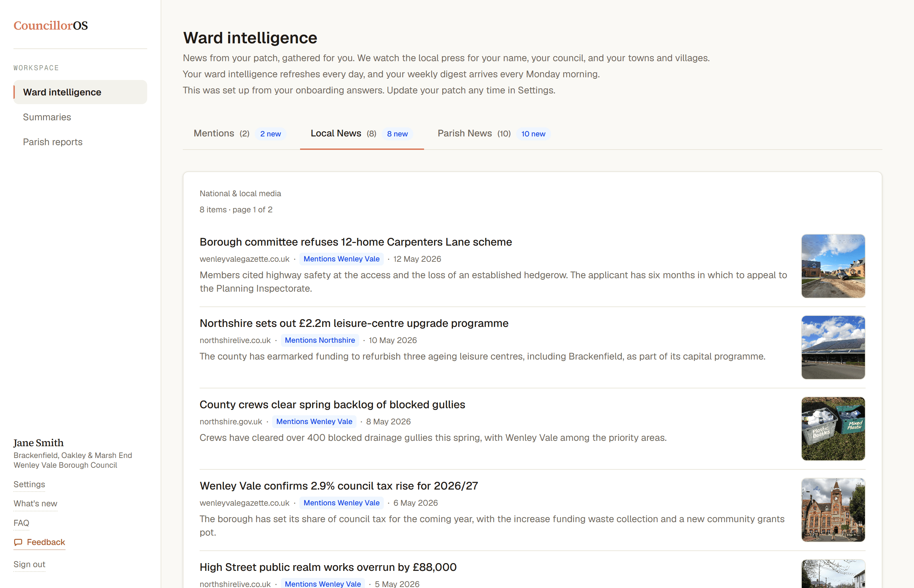
Task: View leisure centre solar roof thumbnail
Action: (x=833, y=347)
